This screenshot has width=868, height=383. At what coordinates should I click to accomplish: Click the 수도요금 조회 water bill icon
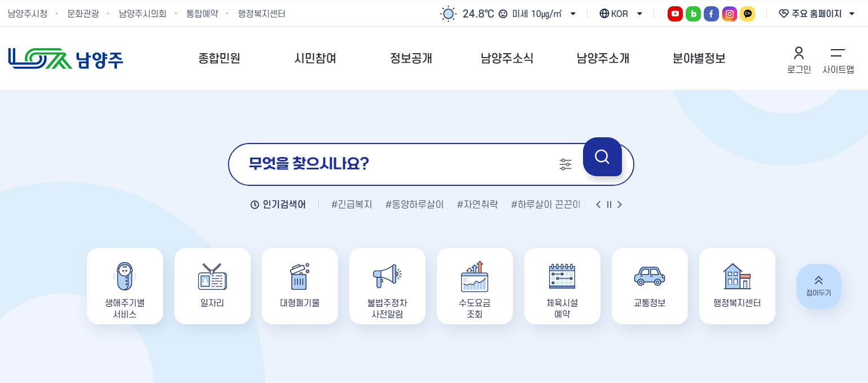(475, 285)
